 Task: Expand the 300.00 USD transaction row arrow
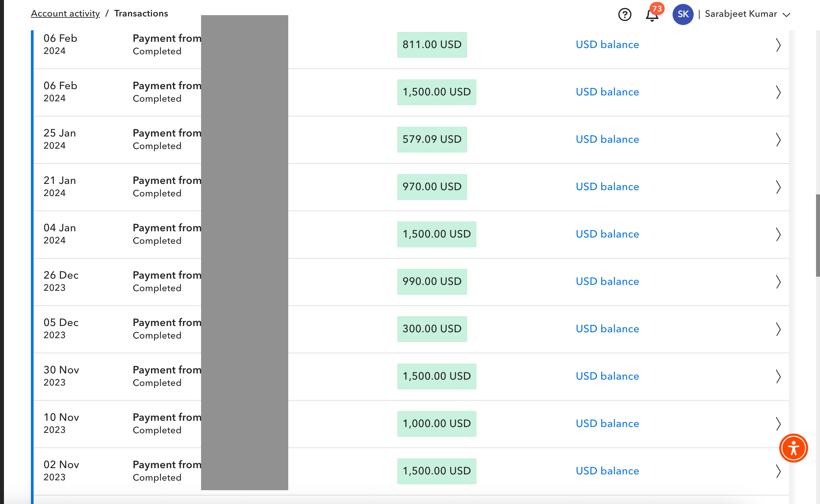778,329
